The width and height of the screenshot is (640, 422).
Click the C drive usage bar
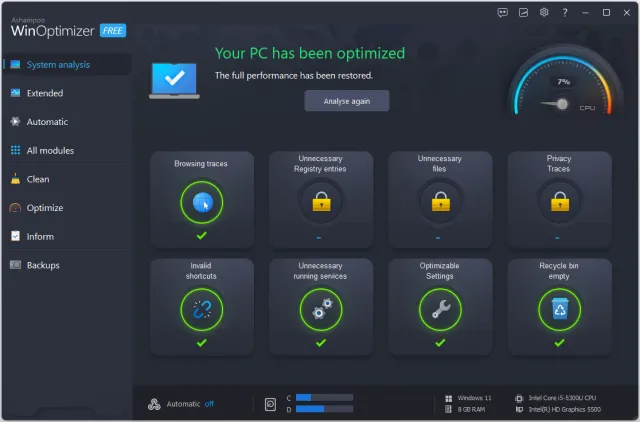324,398
